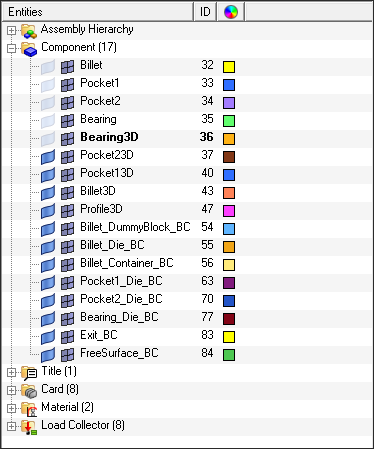Image resolution: width=374 pixels, height=449 pixels.
Task: Select the Bearing_Die_BC ID value 77
Action: [x=207, y=317]
